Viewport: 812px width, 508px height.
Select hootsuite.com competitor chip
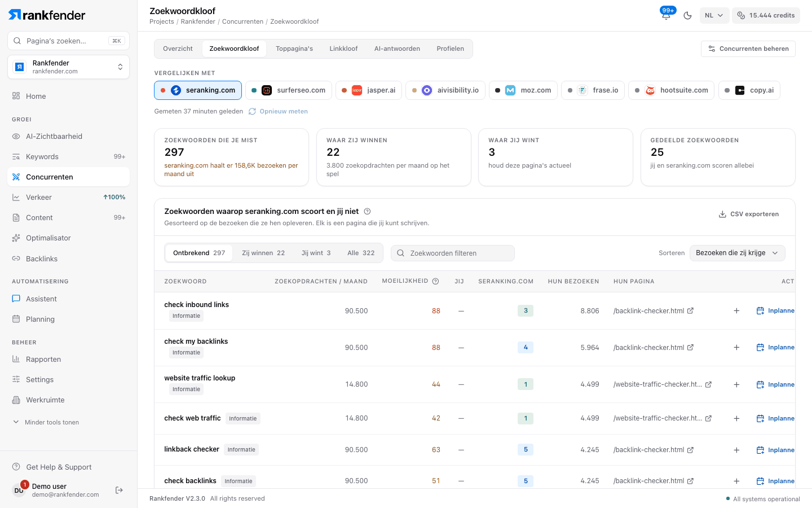(671, 90)
